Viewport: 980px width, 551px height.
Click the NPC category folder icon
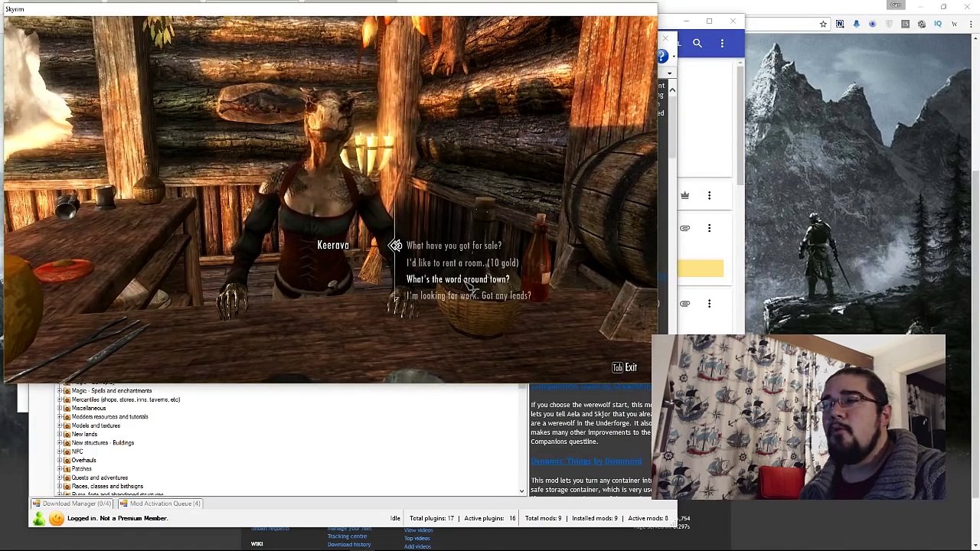click(x=67, y=452)
